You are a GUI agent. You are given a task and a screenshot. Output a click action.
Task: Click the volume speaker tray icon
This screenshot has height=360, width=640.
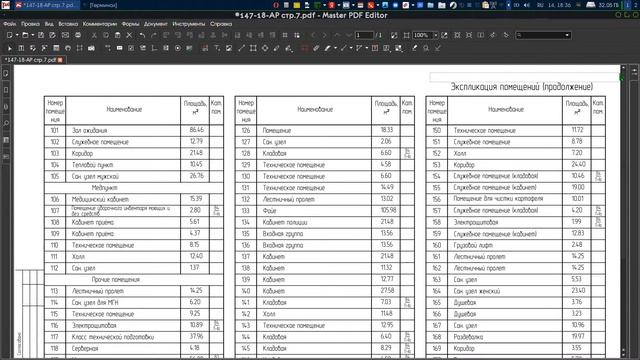[527, 5]
